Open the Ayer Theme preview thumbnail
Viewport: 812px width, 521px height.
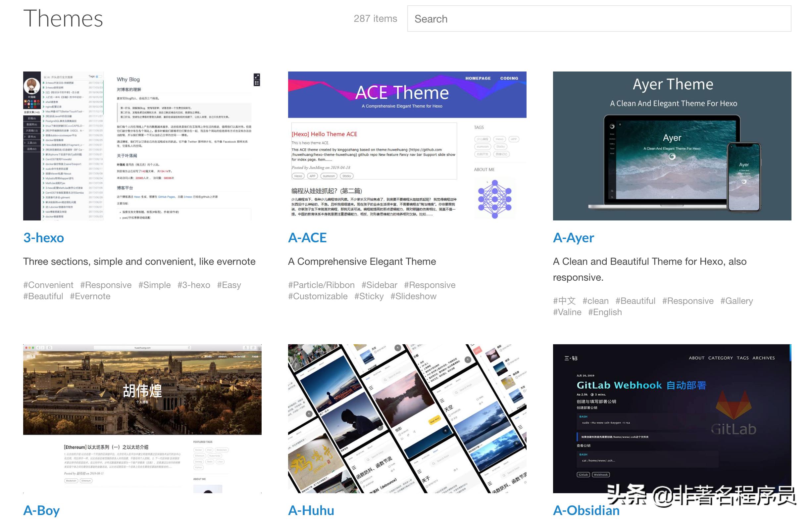672,146
